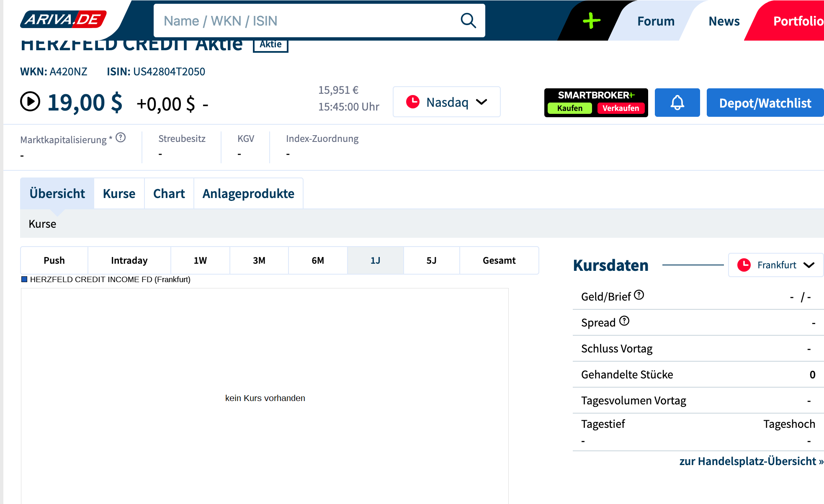Click the Smartbroker Kaufen button
The image size is (824, 504).
pyautogui.click(x=569, y=108)
